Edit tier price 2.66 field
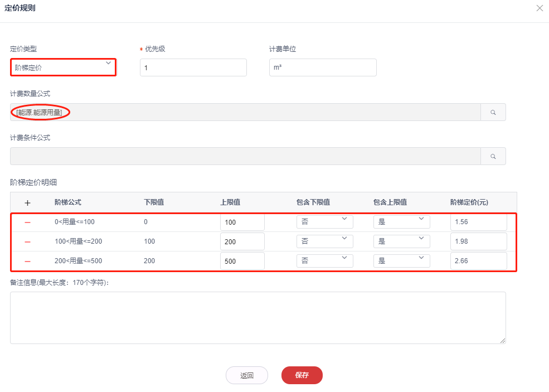 [x=478, y=261]
